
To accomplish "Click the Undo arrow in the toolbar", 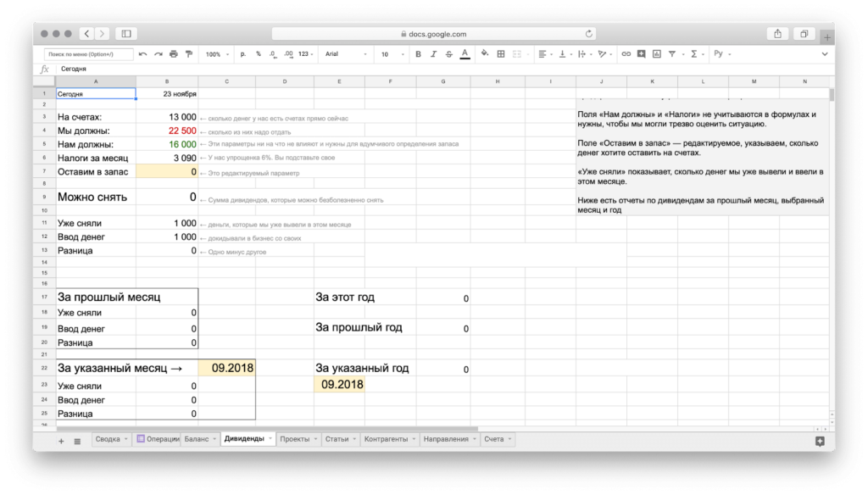I will (142, 53).
